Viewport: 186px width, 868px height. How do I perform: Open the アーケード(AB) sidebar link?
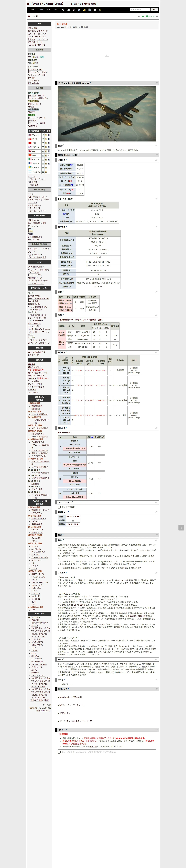(35, 69)
